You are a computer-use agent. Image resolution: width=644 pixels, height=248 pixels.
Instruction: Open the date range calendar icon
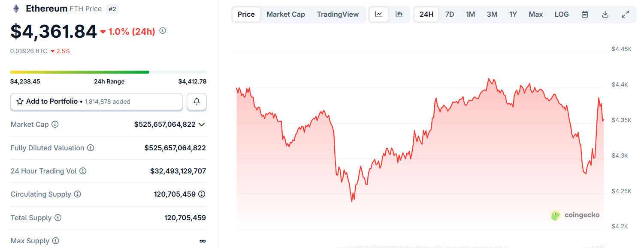(x=584, y=14)
